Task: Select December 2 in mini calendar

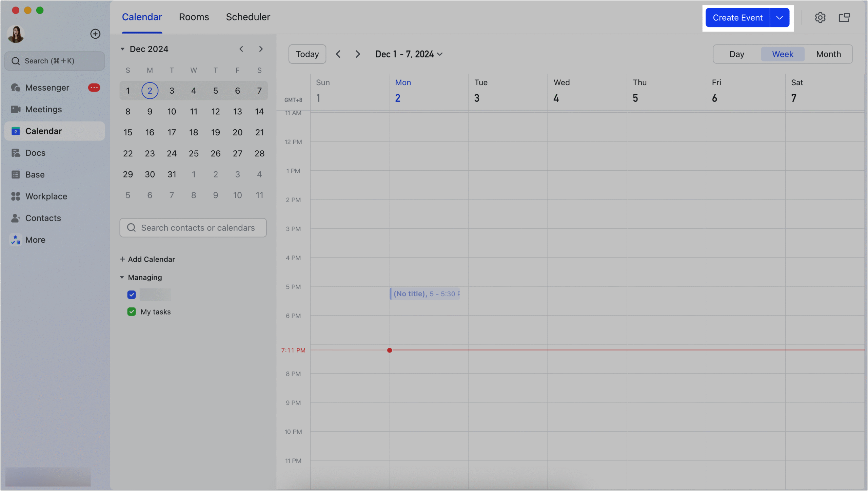Action: coord(150,91)
